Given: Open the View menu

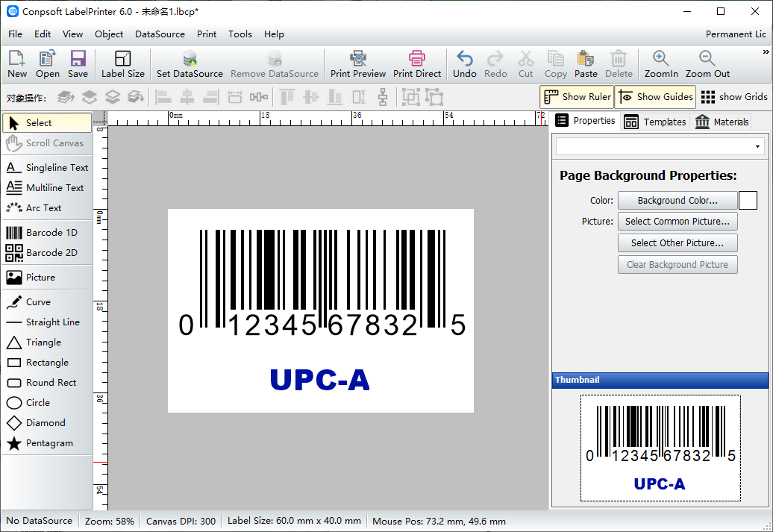Looking at the screenshot, I should click(x=72, y=34).
